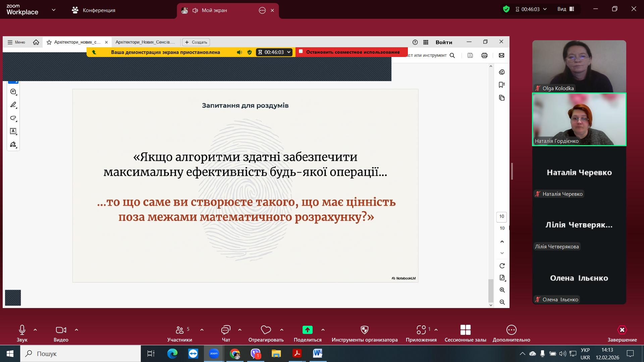Screen dimensions: 644x362
Task: Click the Создать new tab button
Action: pos(196,42)
